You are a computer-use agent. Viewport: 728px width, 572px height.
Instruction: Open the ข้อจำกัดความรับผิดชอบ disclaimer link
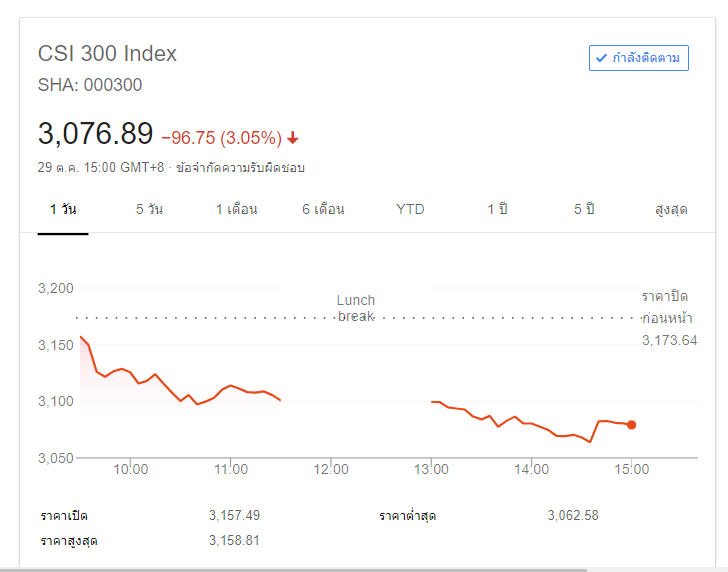coord(240,167)
